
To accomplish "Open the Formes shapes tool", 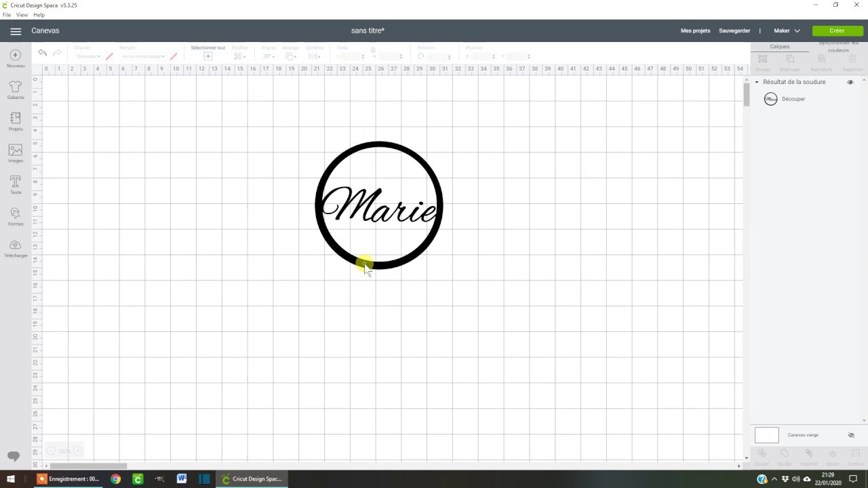I will click(16, 213).
